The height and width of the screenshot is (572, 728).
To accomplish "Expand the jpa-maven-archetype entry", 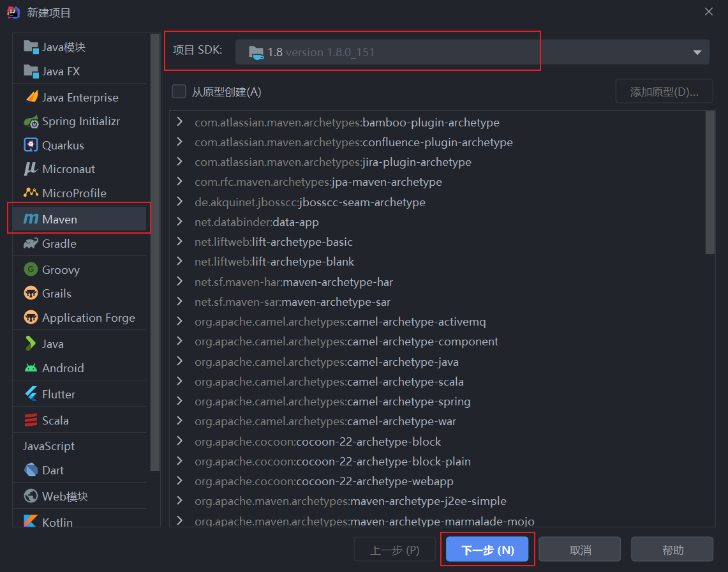I will [x=180, y=182].
